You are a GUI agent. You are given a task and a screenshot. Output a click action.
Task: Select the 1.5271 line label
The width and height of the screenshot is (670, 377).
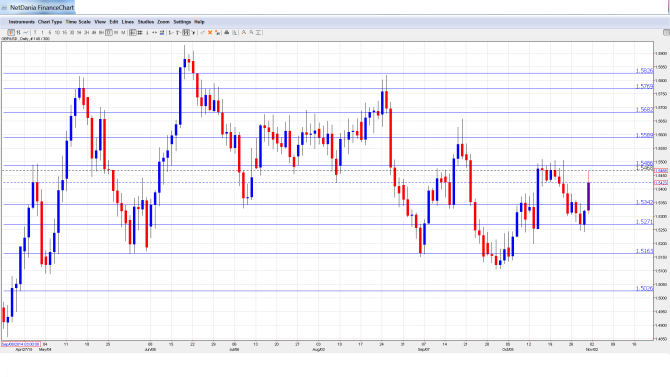tap(644, 222)
